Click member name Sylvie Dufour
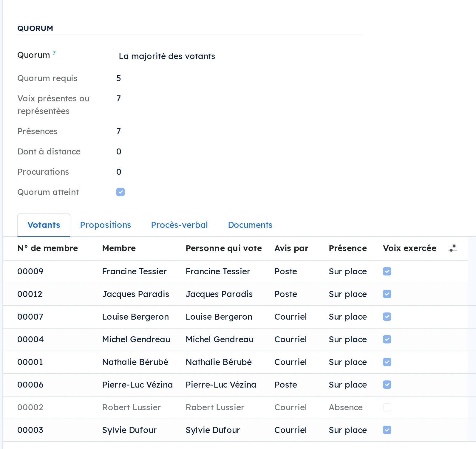This screenshot has width=476, height=449. [x=129, y=430]
